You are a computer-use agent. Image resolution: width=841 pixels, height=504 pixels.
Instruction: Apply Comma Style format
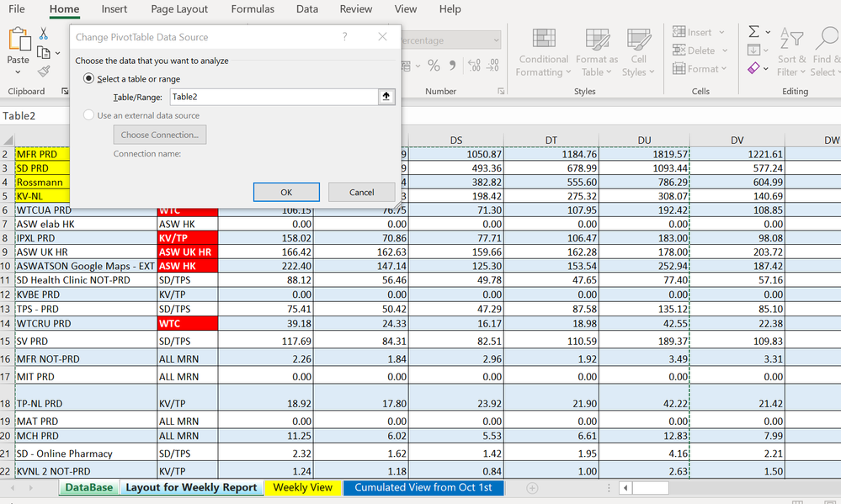[453, 66]
